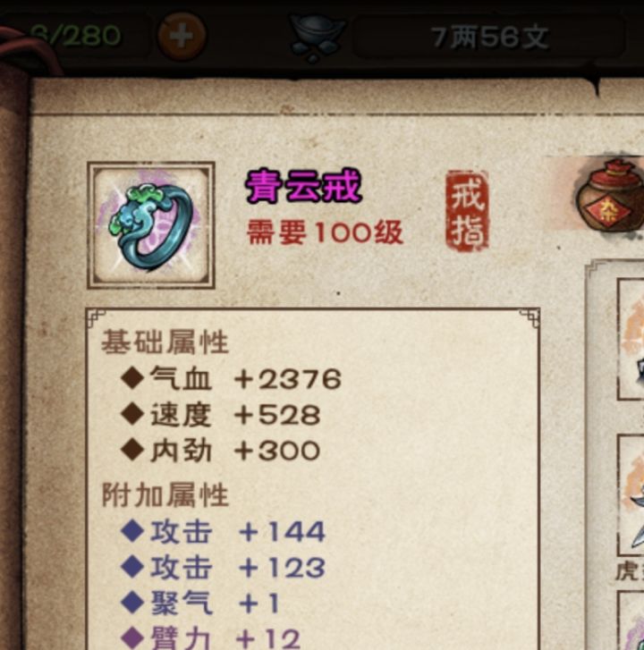Click the silver ingot currency icon
The image size is (644, 650).
pyautogui.click(x=318, y=37)
